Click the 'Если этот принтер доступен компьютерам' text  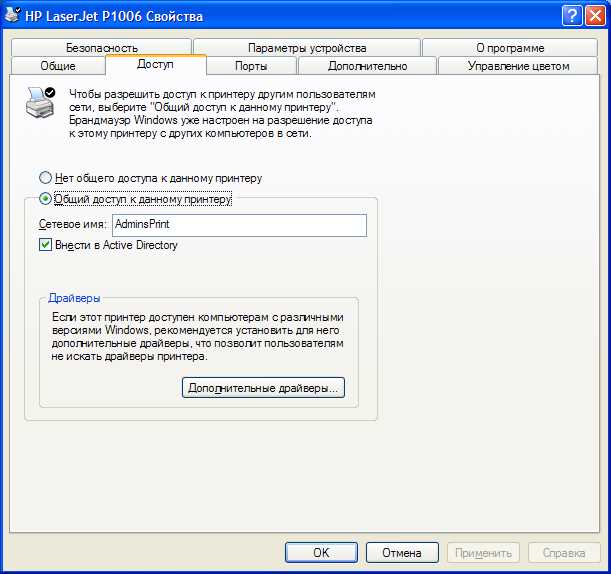point(198,337)
